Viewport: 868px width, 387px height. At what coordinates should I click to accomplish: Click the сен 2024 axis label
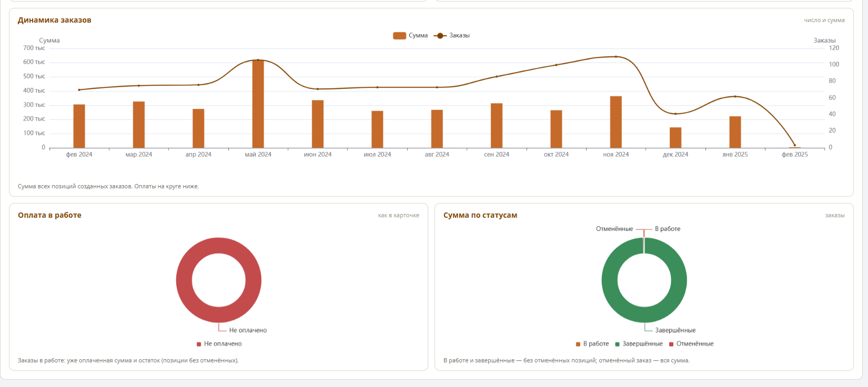[497, 155]
